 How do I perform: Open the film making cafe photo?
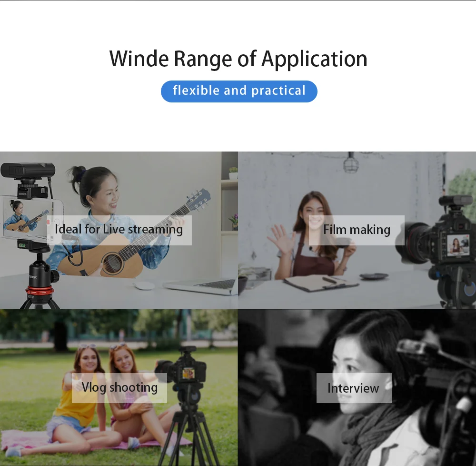click(x=357, y=230)
